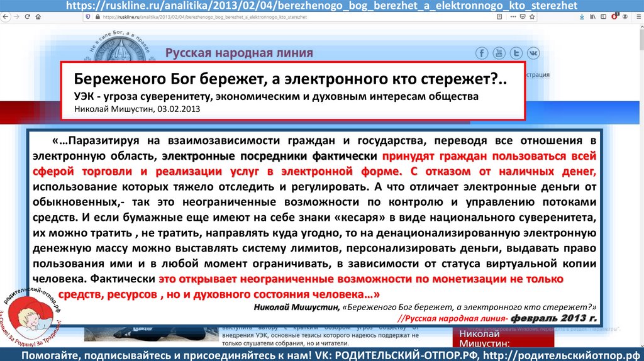
Task: Click author line Николай Мишустин, 03.02.2013
Action: pos(137,109)
